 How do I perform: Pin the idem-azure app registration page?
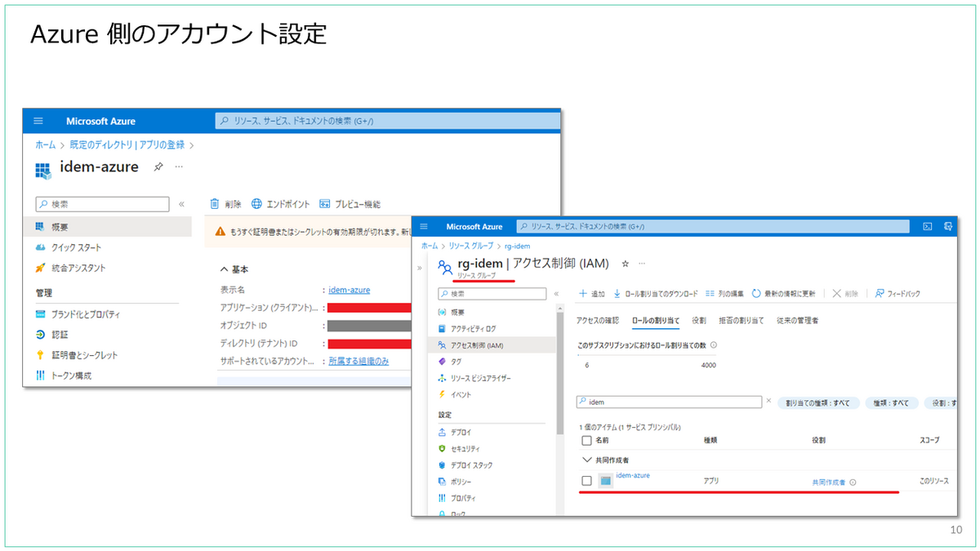(158, 167)
